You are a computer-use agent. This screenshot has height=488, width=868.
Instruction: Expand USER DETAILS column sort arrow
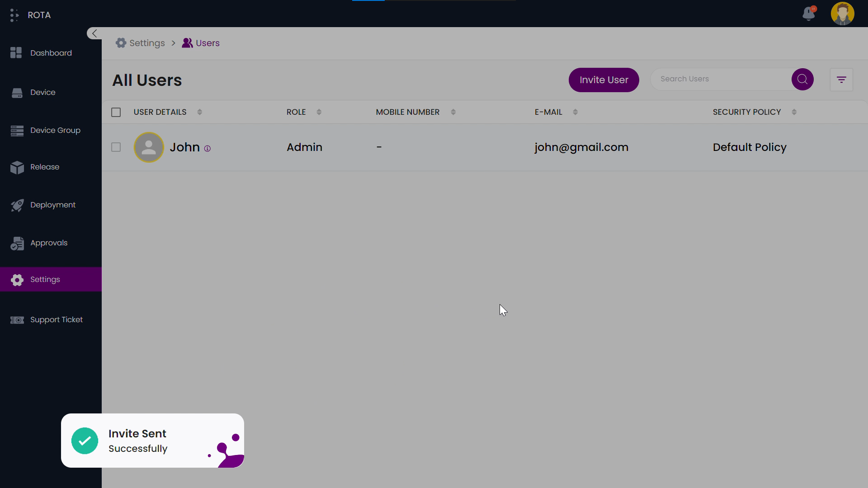pyautogui.click(x=200, y=112)
